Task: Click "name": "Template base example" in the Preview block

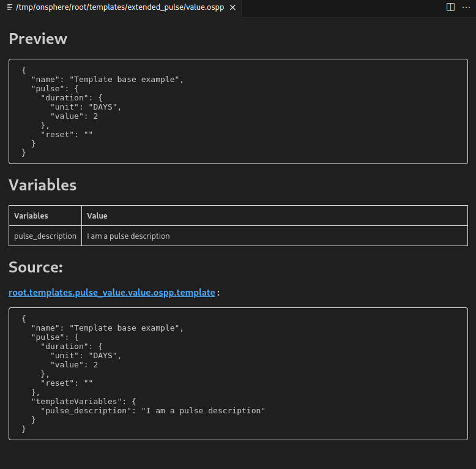Action: click(x=108, y=79)
